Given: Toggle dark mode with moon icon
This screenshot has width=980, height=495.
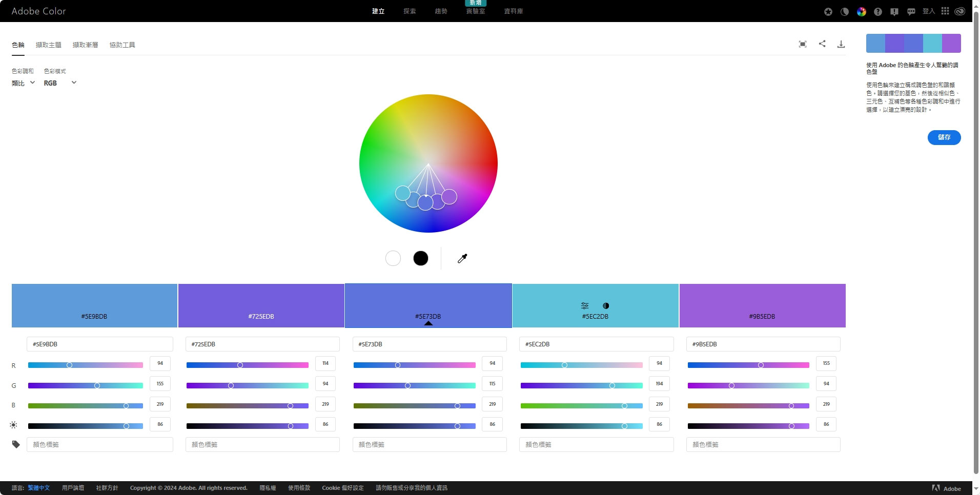Looking at the screenshot, I should [x=845, y=11].
